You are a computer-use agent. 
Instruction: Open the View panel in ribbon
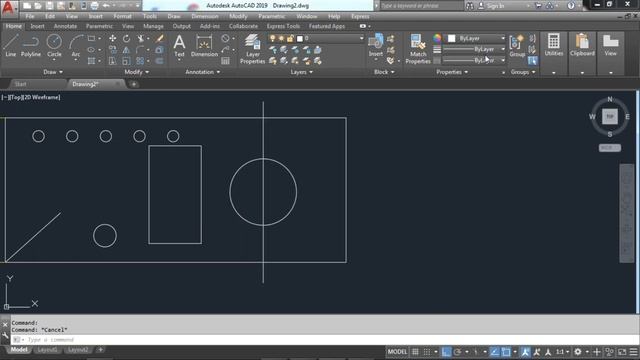[x=611, y=46]
